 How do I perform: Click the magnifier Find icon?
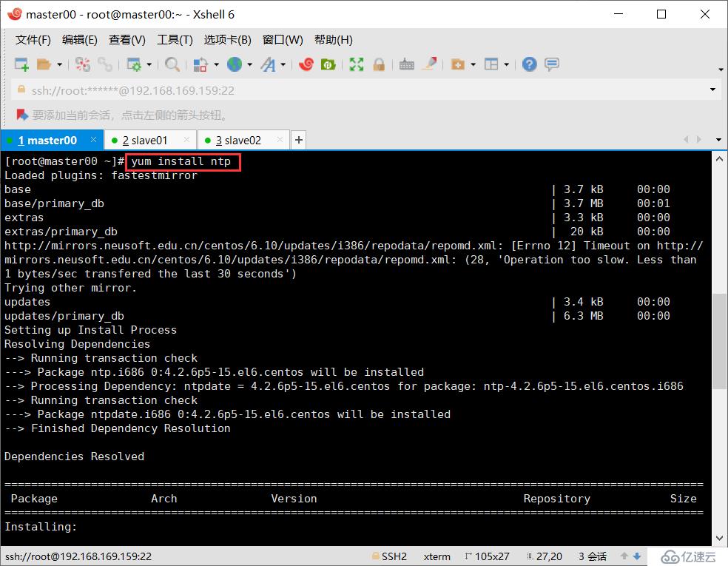point(172,64)
